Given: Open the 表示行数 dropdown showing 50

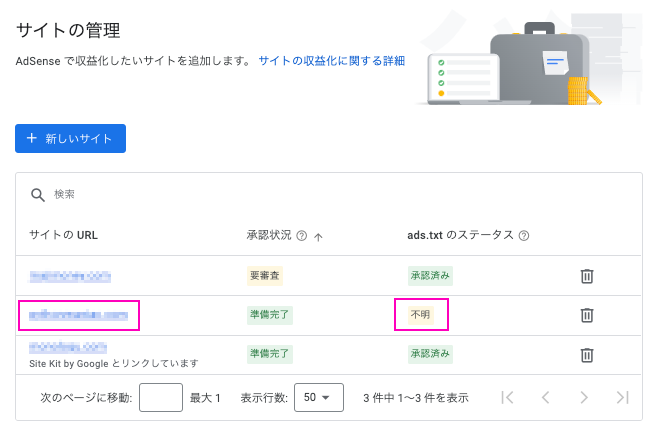Looking at the screenshot, I should [319, 397].
